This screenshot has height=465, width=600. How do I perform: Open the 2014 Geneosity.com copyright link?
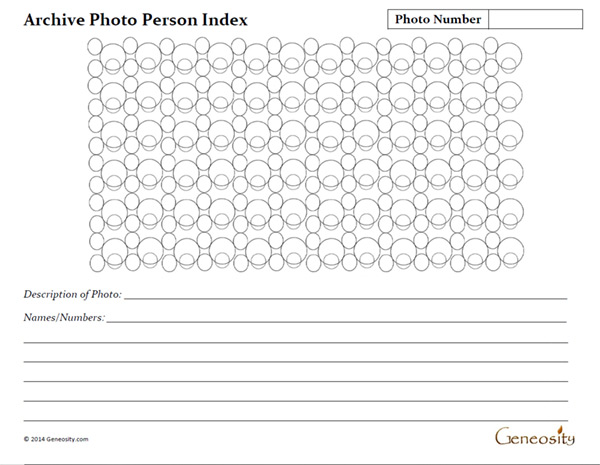[x=56, y=439]
